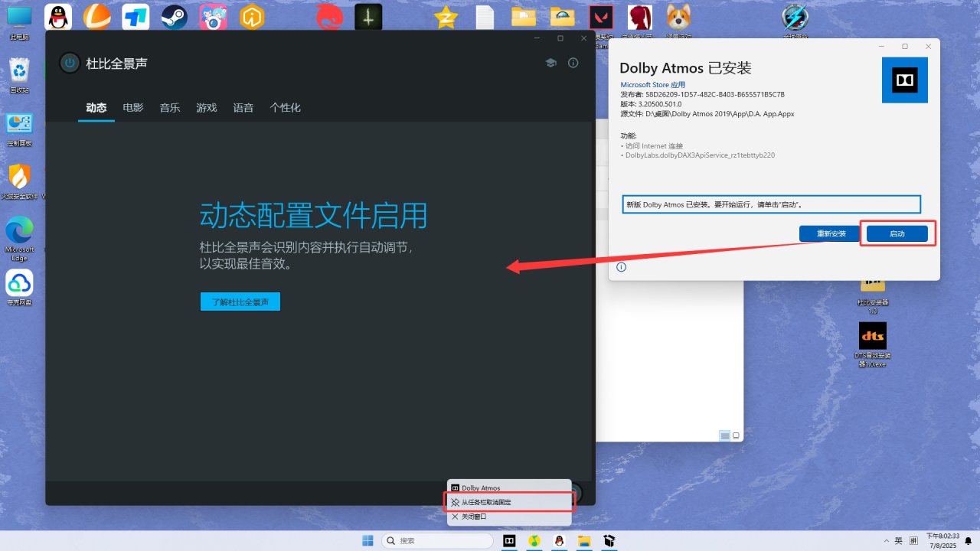Switch to the 个性化 tab

pos(285,108)
